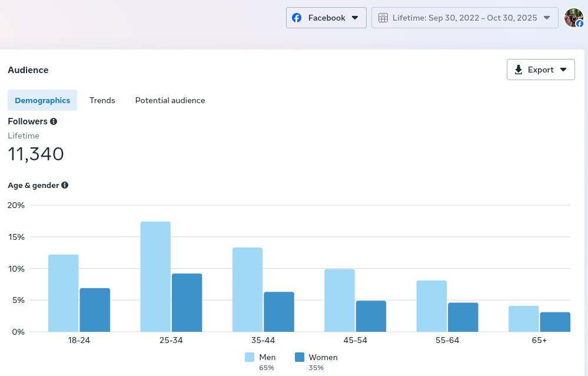The width and height of the screenshot is (588, 376).
Task: Open the profile avatar picture
Action: pos(573,18)
